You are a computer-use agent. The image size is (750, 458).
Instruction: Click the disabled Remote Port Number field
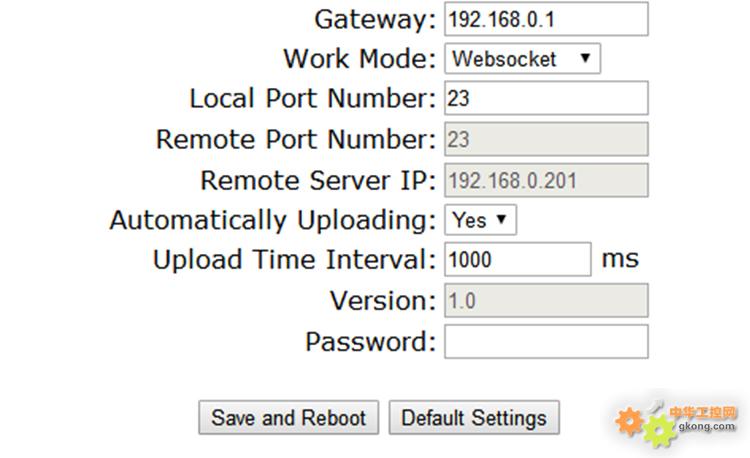coord(546,139)
